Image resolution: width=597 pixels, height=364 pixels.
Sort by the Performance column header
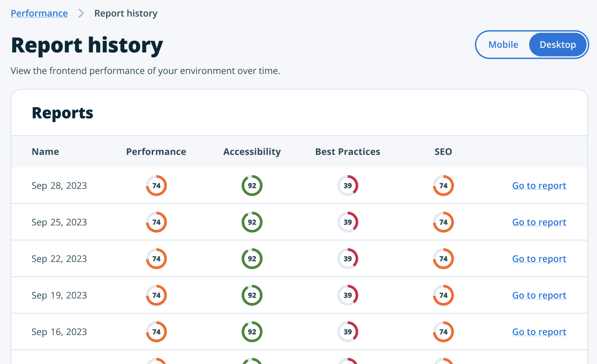[x=156, y=152]
